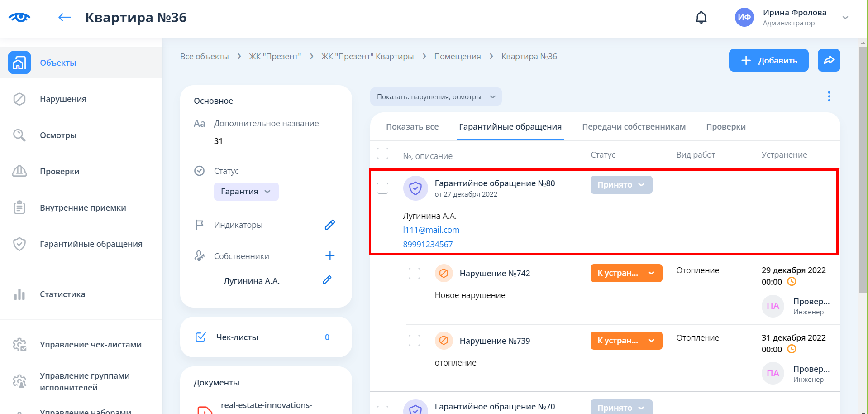This screenshot has width=868, height=414.
Task: Check the box for Нарушение №742
Action: click(x=414, y=274)
